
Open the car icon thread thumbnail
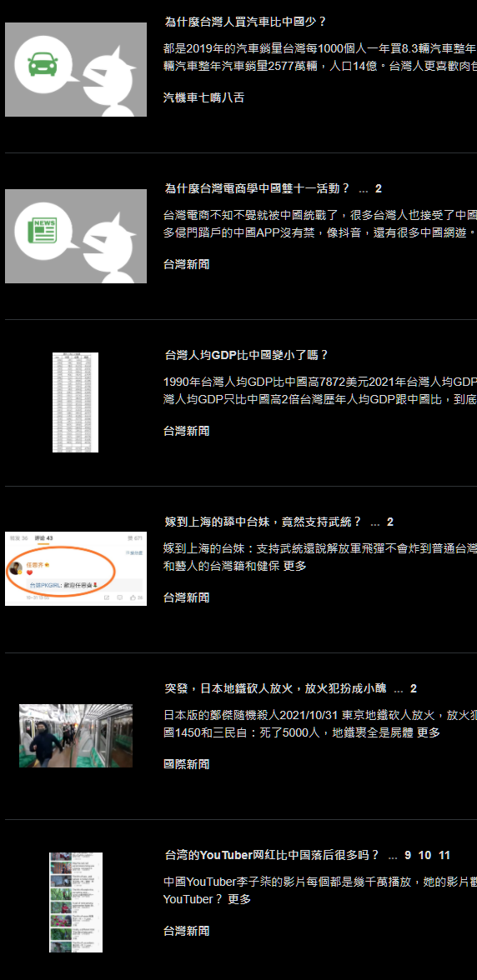pos(76,69)
